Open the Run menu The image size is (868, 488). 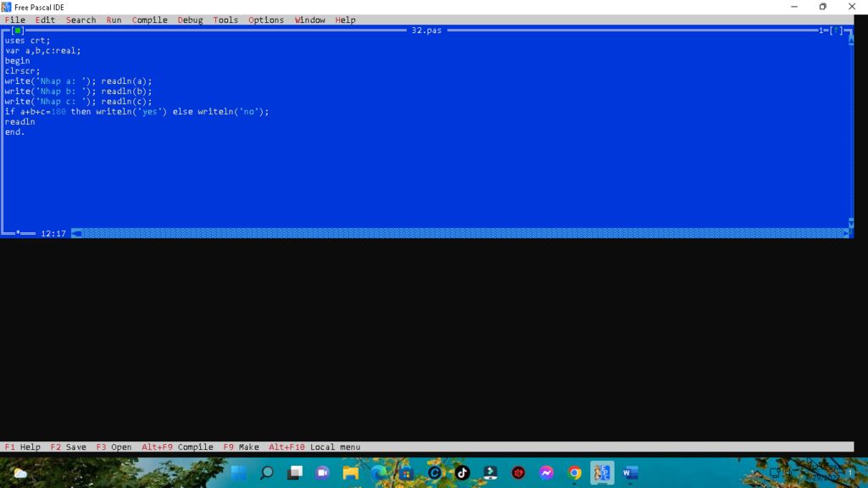tap(114, 20)
